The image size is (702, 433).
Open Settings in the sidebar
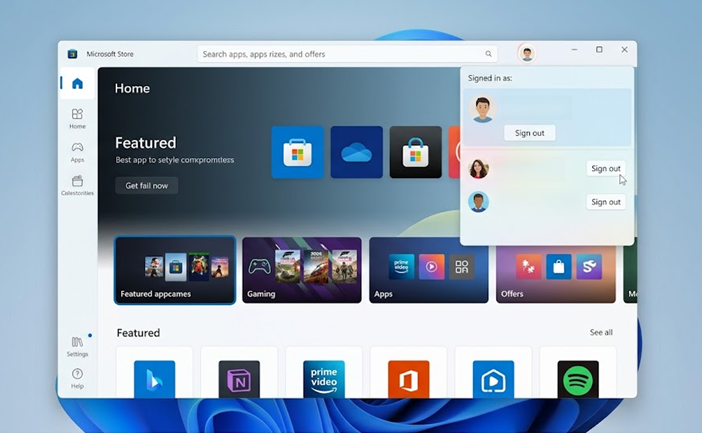(77, 347)
